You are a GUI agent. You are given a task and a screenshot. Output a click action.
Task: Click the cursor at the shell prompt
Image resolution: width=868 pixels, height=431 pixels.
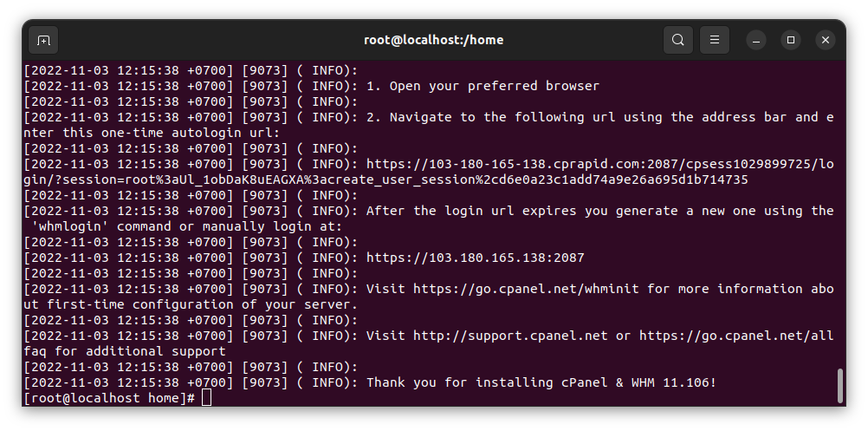[x=206, y=397]
